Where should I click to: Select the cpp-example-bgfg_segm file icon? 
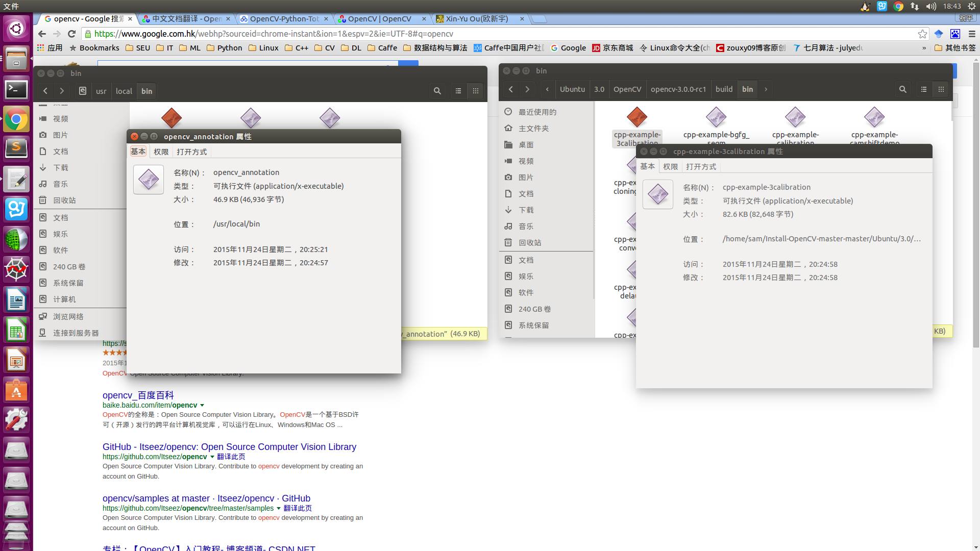(x=716, y=117)
